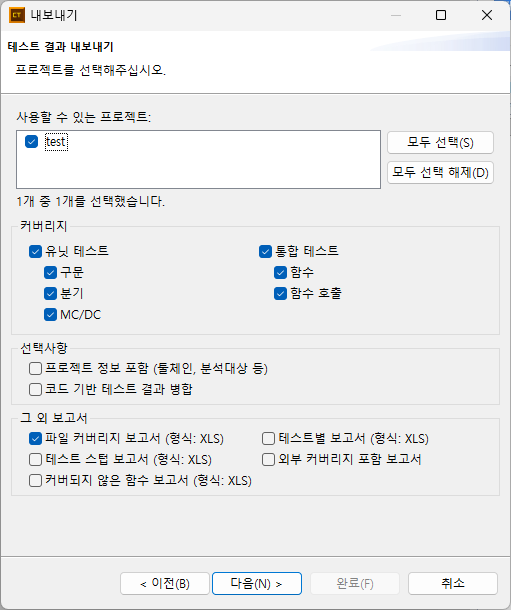
Task: Click the 모두 선택(S) button
Action: point(440,143)
